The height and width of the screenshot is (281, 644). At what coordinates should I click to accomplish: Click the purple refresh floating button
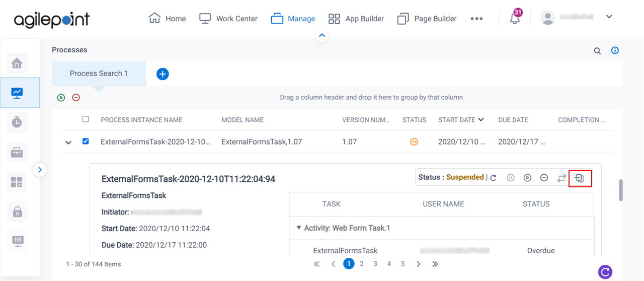[x=605, y=272]
